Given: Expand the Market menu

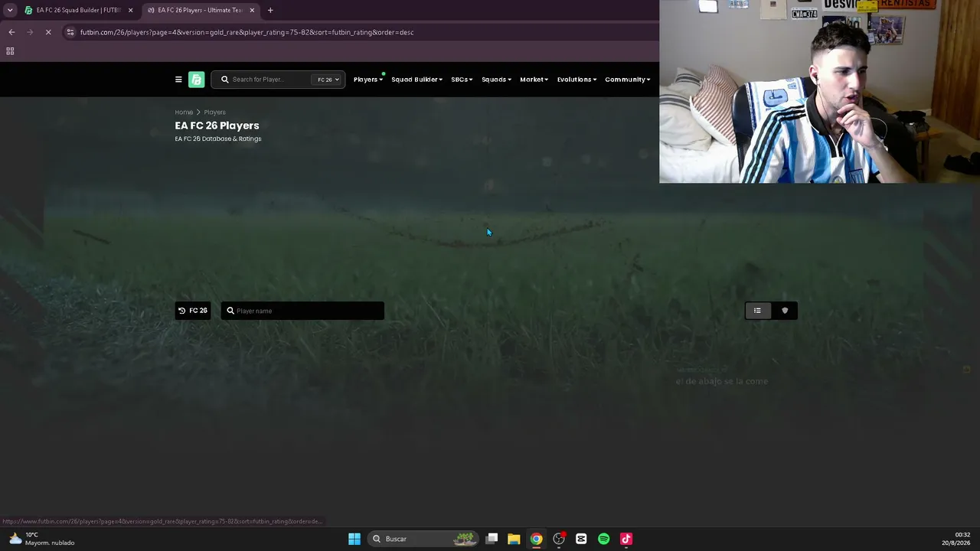Looking at the screenshot, I should (x=534, y=80).
